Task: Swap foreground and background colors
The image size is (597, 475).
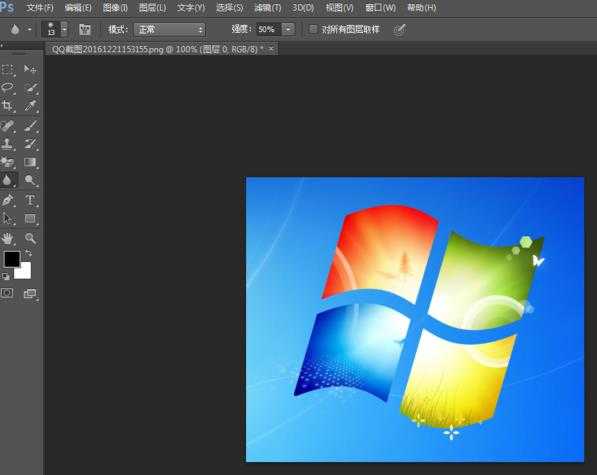Action: 29,252
